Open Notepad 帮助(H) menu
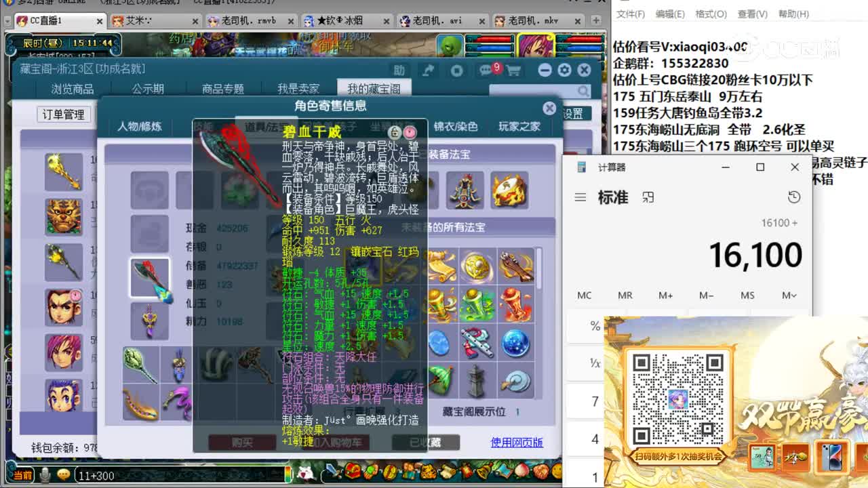 (x=793, y=14)
